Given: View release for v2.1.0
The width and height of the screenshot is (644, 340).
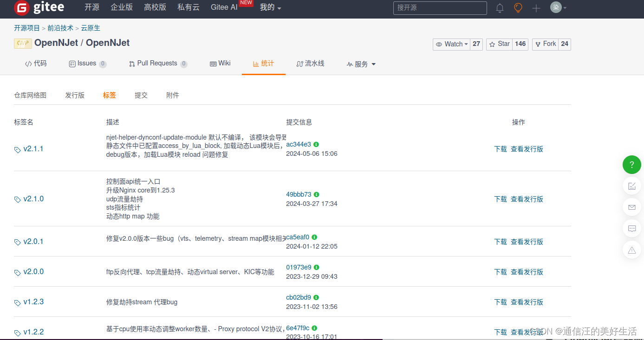Looking at the screenshot, I should tap(527, 199).
